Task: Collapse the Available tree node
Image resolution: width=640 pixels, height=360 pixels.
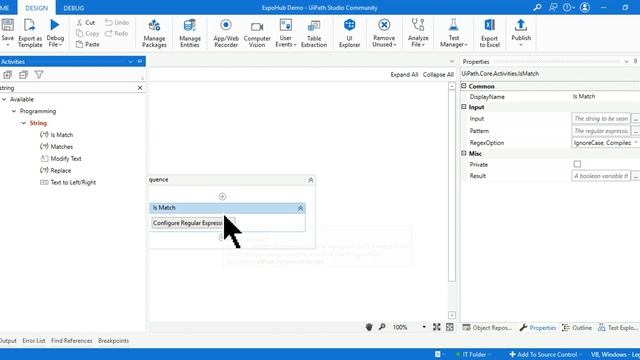Action: pos(4,99)
